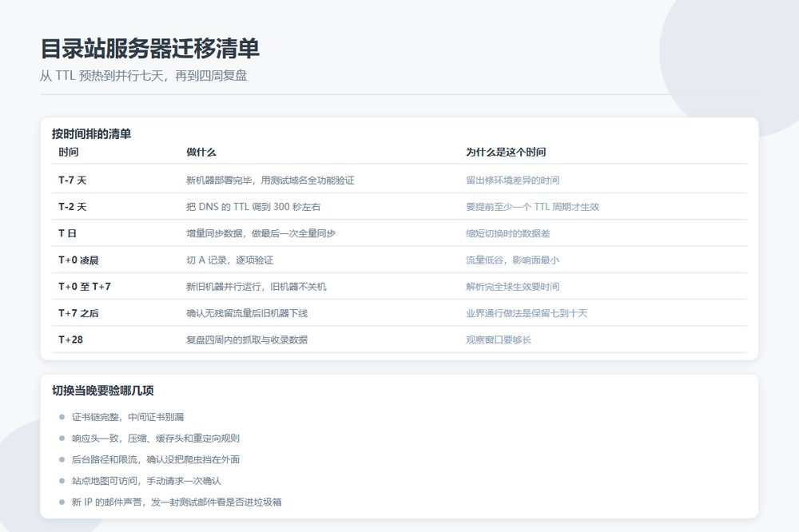
Task: Select the T-7 天 cell
Action: pyautogui.click(x=73, y=180)
